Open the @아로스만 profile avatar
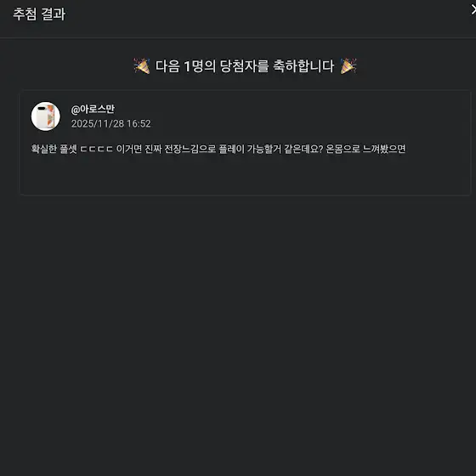The height and width of the screenshot is (476, 476). [x=46, y=116]
